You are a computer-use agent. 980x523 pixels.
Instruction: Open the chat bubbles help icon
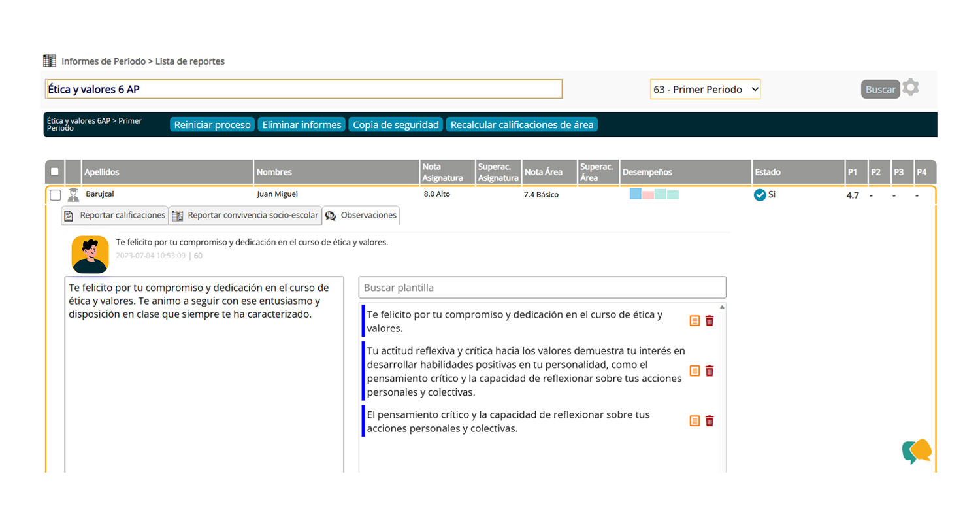click(x=917, y=451)
